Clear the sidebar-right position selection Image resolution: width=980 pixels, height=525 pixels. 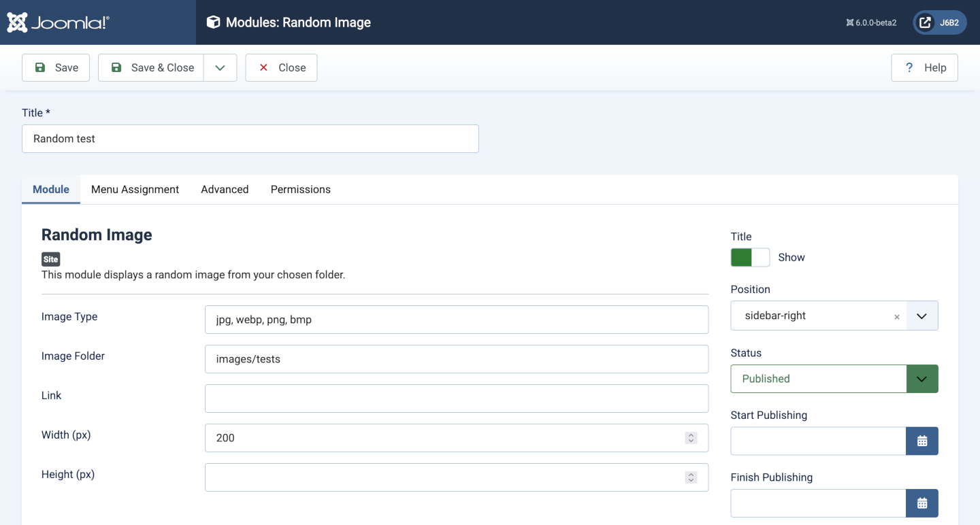(x=896, y=317)
